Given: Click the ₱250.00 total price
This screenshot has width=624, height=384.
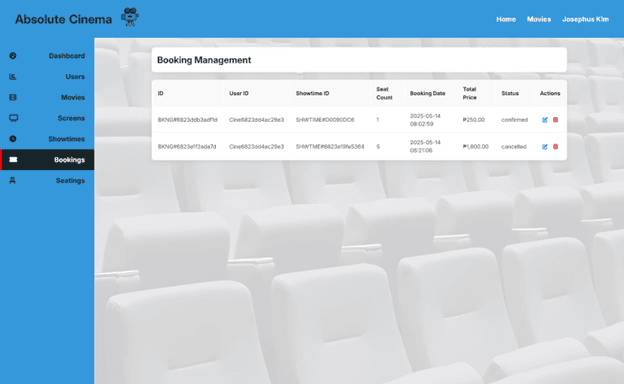Looking at the screenshot, I should 474,120.
